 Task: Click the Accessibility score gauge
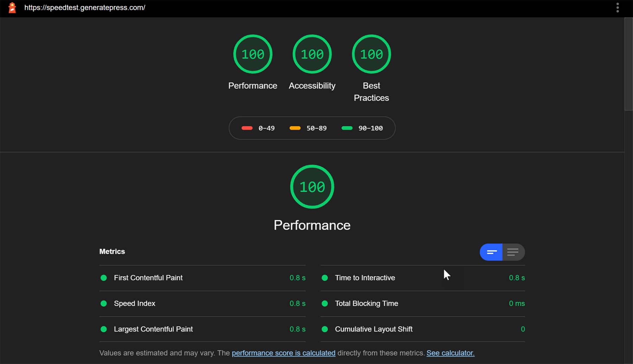312,54
